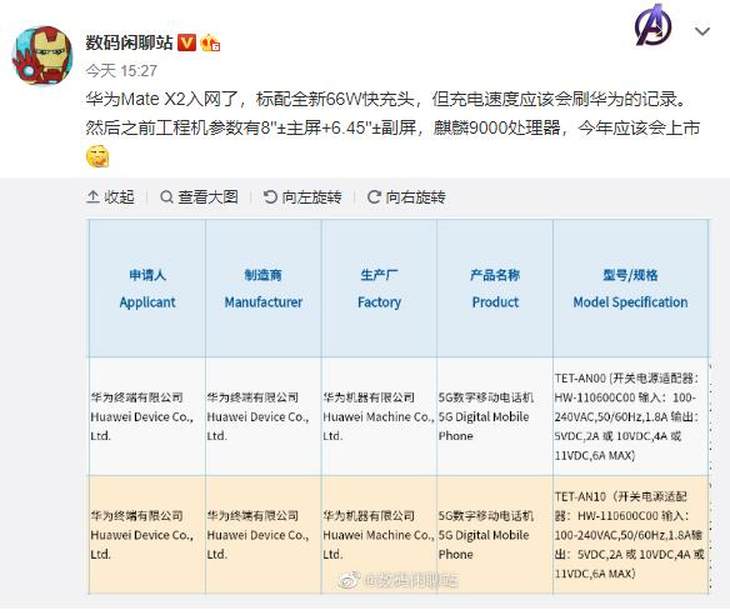Click the Avengers logo badge
The height and width of the screenshot is (615, 730).
[654, 26]
